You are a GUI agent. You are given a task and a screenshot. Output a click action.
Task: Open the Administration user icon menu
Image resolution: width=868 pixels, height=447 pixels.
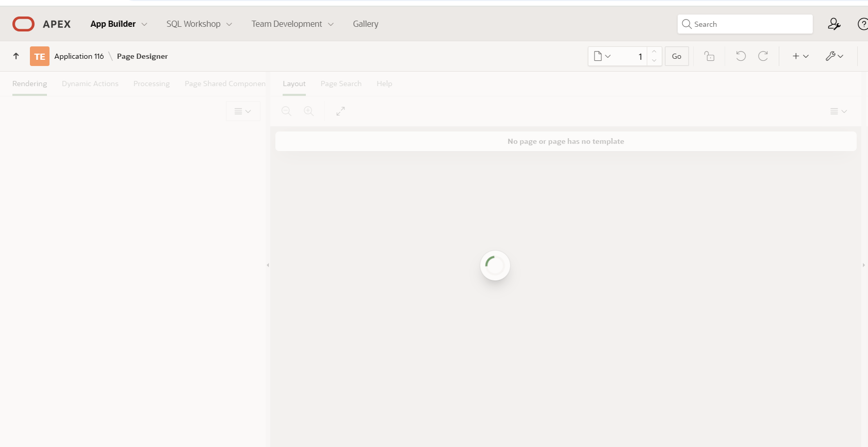(x=834, y=24)
